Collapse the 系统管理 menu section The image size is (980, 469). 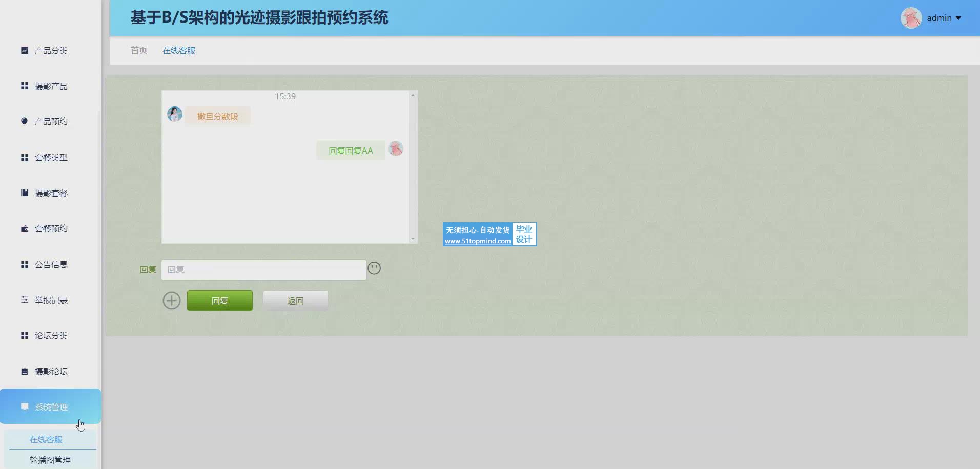[51, 407]
